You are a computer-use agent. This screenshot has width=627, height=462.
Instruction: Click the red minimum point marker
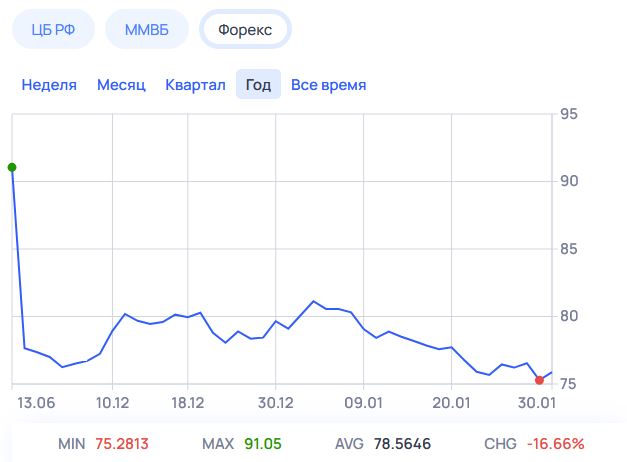pyautogui.click(x=540, y=380)
